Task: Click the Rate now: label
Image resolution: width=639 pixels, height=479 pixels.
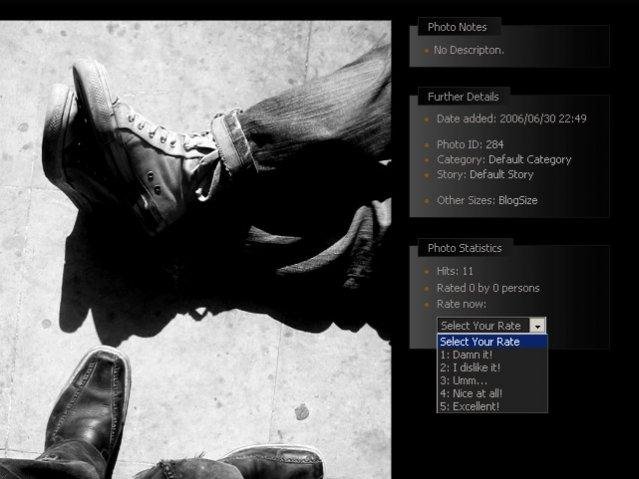Action: [461, 304]
